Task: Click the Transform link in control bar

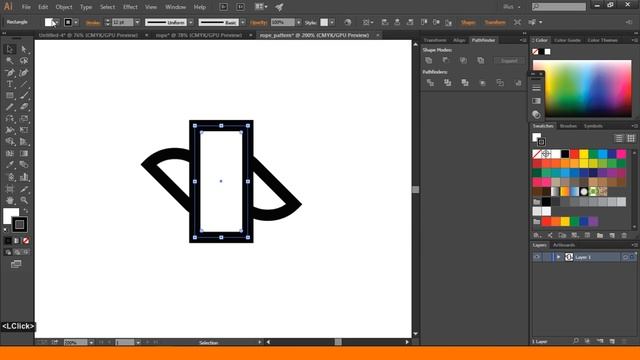Action: [495, 22]
